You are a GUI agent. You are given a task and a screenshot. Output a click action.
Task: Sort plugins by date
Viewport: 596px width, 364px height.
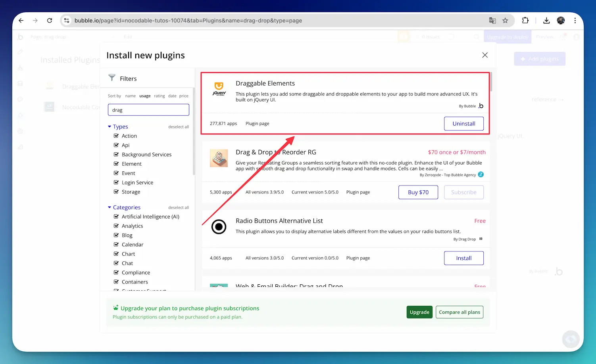click(172, 96)
